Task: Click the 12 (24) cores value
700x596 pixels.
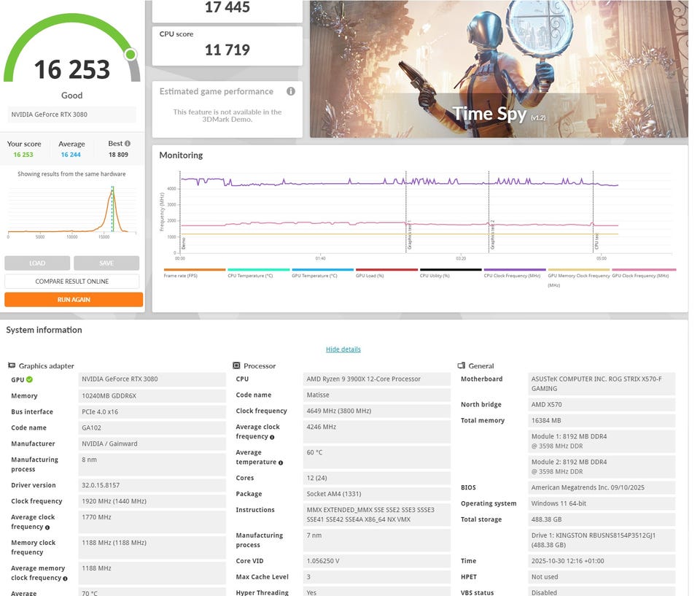Action: tap(377, 478)
